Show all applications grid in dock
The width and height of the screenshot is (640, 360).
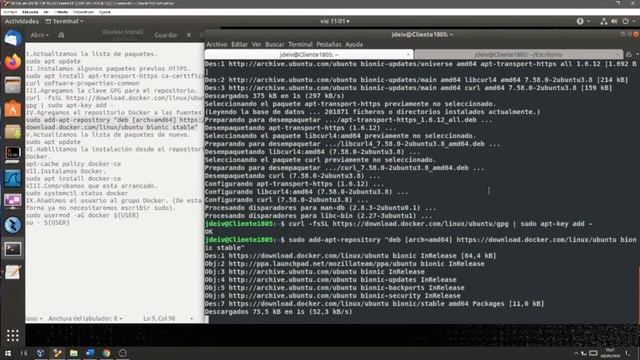13,336
